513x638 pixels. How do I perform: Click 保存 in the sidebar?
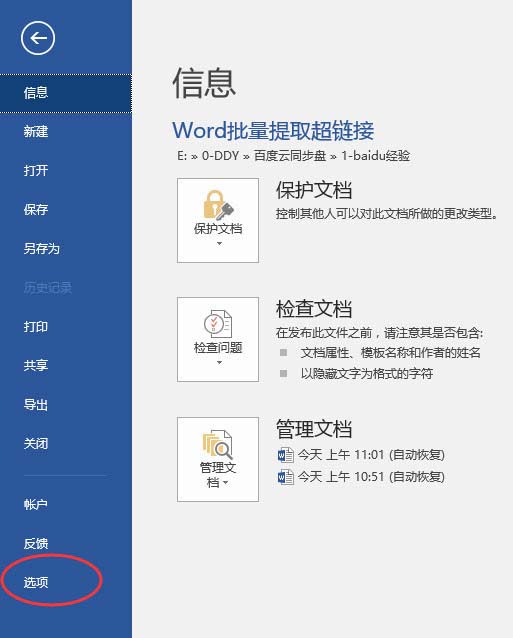point(65,210)
